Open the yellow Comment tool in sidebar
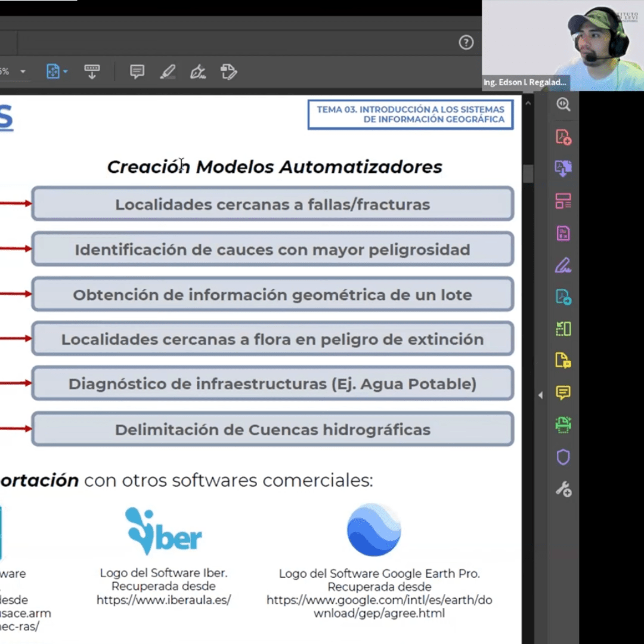 pyautogui.click(x=563, y=392)
